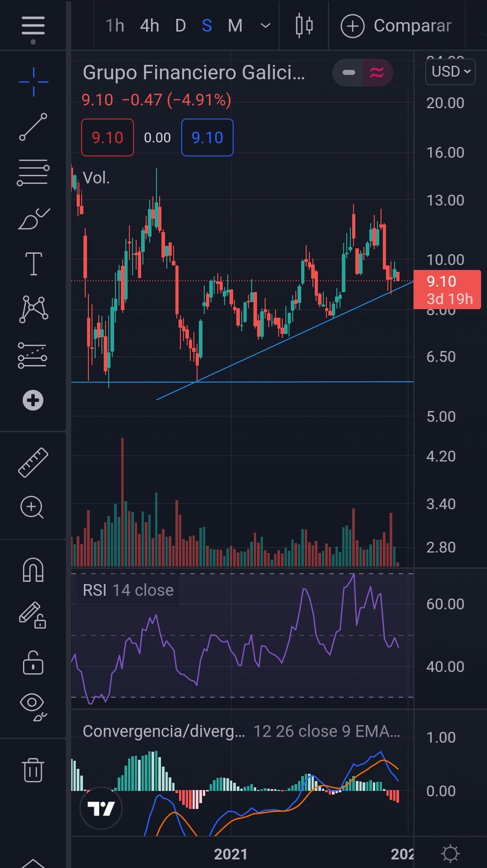Image resolution: width=487 pixels, height=868 pixels.
Task: Expand the timeframe interval dropdown chevron
Action: pos(266,26)
